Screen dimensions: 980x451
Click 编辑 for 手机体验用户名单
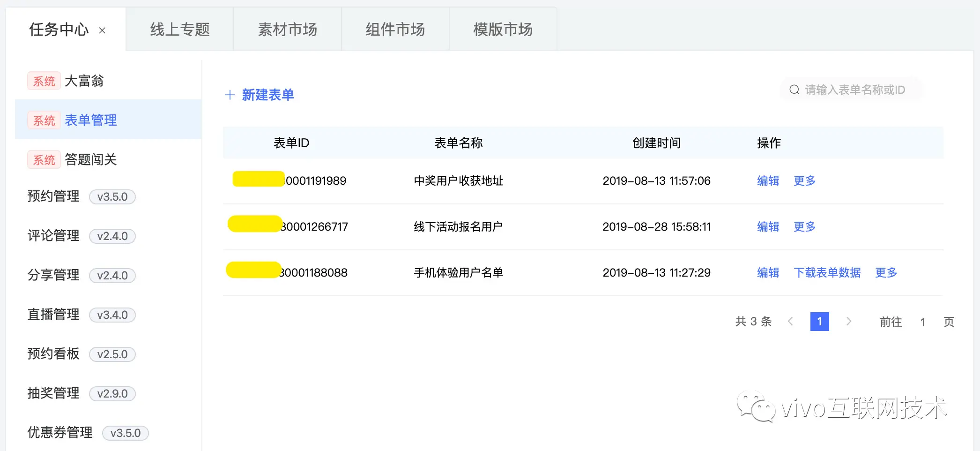[x=768, y=272]
